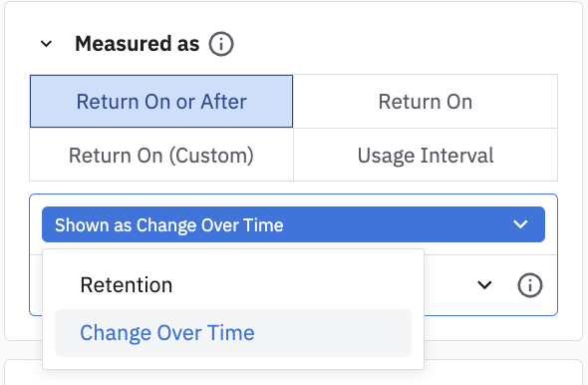The height and width of the screenshot is (385, 588).
Task: Open the Shown as Change Over Time dropdown
Action: point(293,224)
